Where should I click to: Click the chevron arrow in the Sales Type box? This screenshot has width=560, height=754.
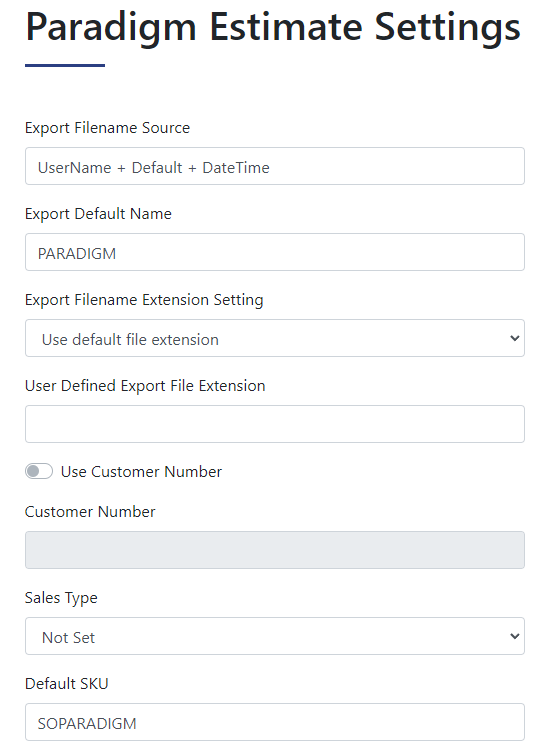pos(514,636)
